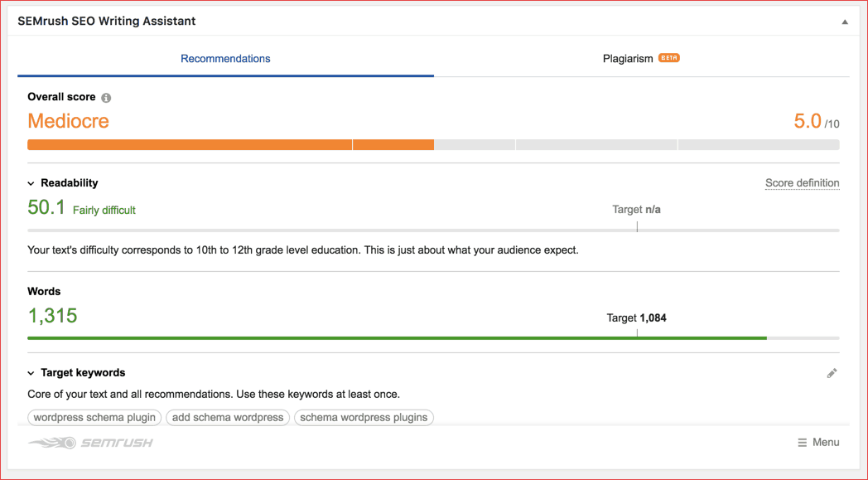The width and height of the screenshot is (868, 480).
Task: Select keyword 'wordpress schema plugin'
Action: [94, 417]
